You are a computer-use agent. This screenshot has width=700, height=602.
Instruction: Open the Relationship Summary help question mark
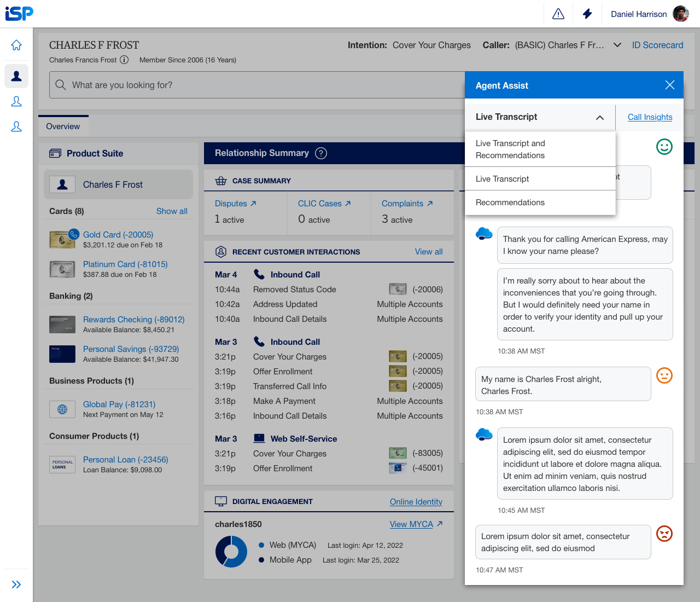coord(321,153)
